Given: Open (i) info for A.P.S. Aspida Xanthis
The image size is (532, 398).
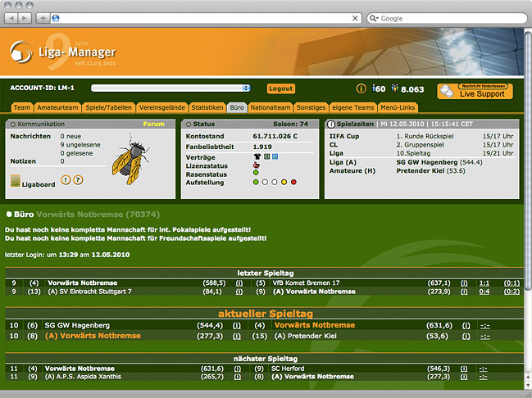Looking at the screenshot, I should [238, 377].
